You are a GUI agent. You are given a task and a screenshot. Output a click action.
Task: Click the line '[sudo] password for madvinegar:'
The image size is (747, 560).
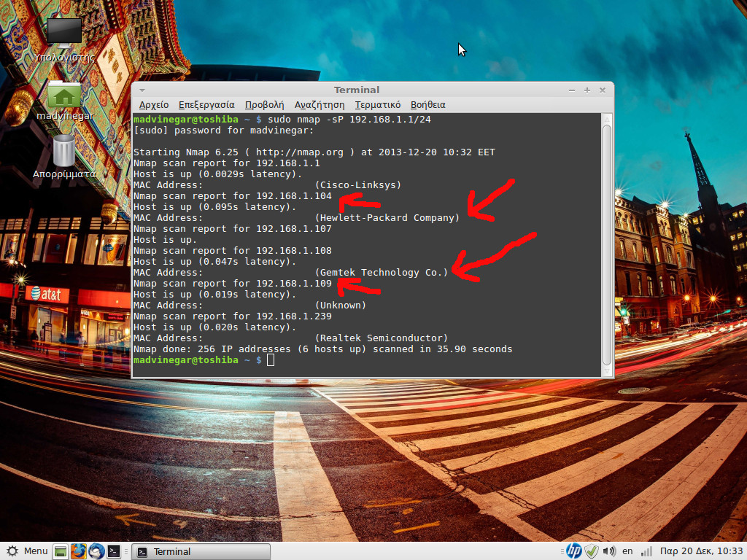click(224, 131)
